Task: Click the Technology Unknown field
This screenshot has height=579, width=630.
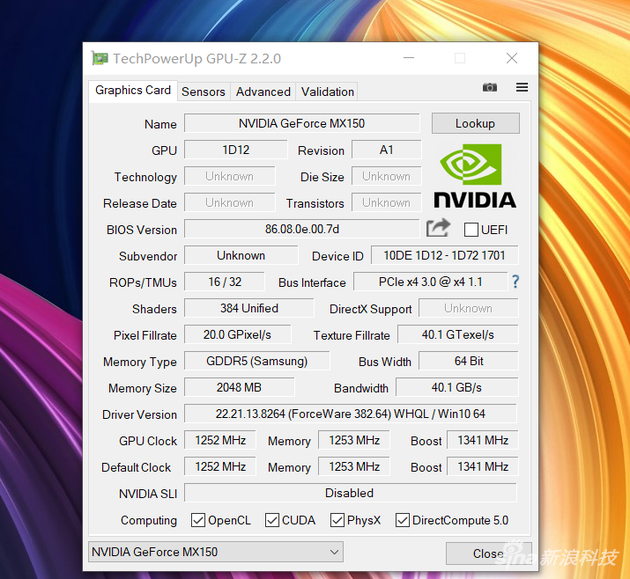Action: coord(229,176)
